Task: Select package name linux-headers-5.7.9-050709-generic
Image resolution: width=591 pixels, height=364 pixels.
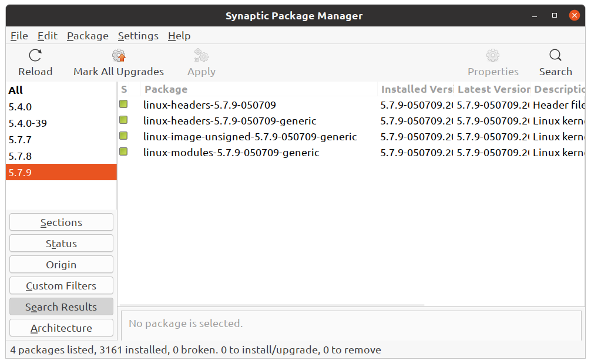Action: pyautogui.click(x=230, y=120)
